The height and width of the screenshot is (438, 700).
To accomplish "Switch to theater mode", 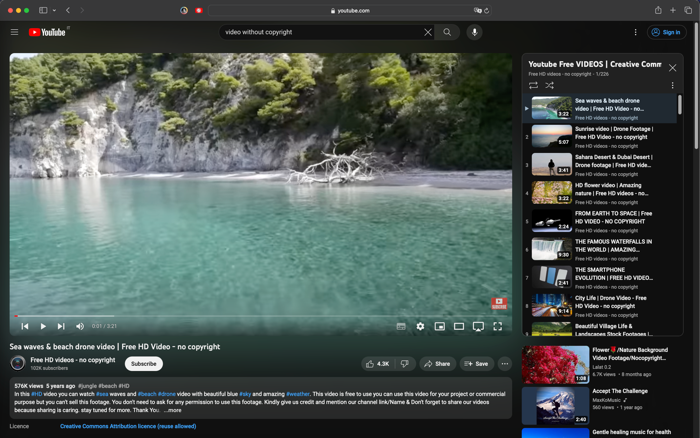I will click(x=459, y=326).
